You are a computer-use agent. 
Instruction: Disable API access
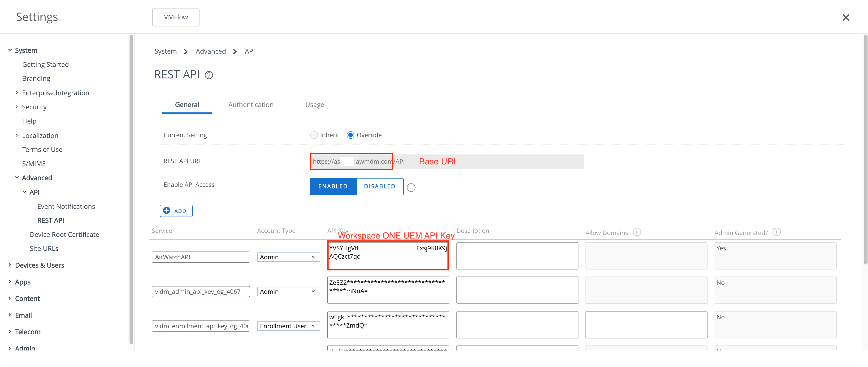[x=379, y=186]
